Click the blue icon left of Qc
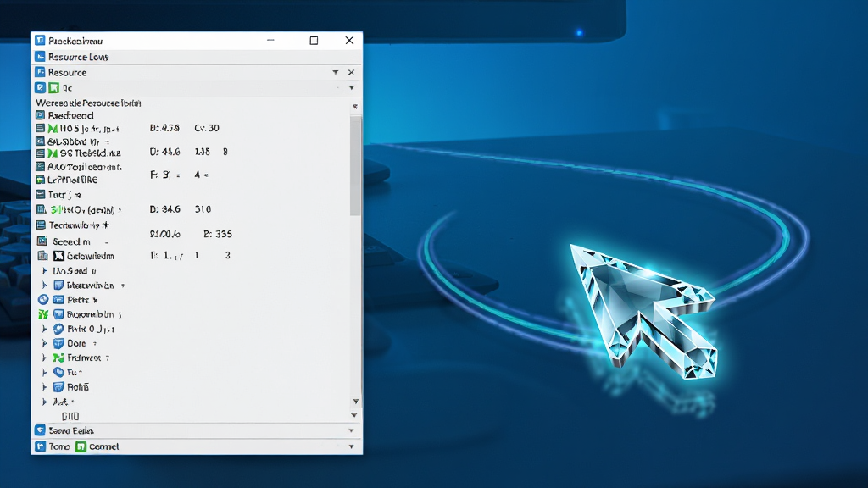868x488 pixels. (x=40, y=87)
